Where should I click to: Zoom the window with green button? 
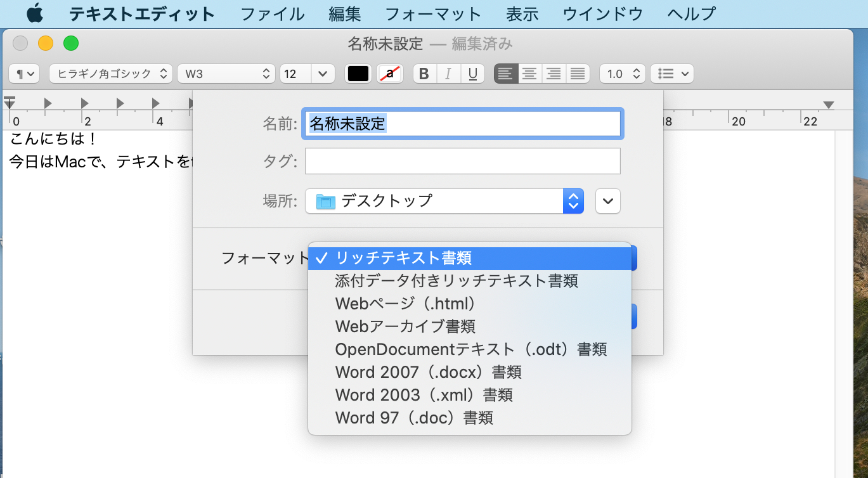pyautogui.click(x=71, y=43)
